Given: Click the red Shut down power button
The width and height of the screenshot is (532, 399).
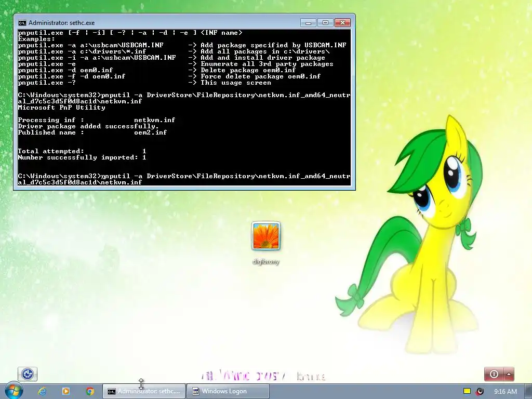Looking at the screenshot, I should click(494, 374).
